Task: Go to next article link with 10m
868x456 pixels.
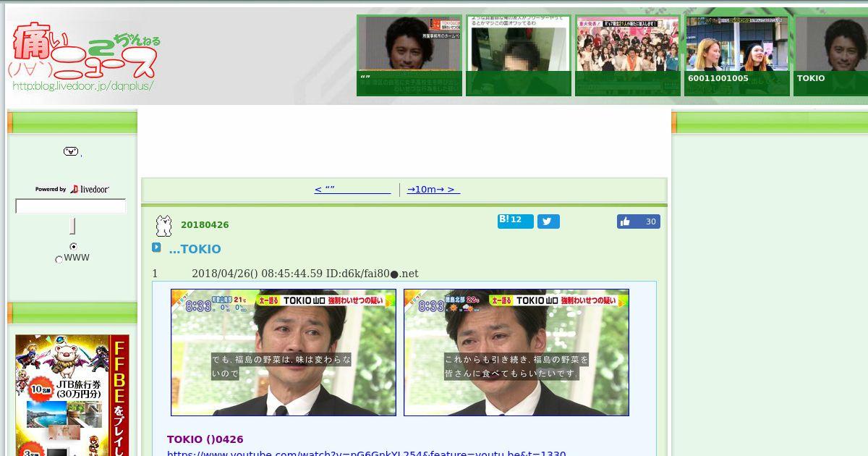Action: [x=433, y=190]
